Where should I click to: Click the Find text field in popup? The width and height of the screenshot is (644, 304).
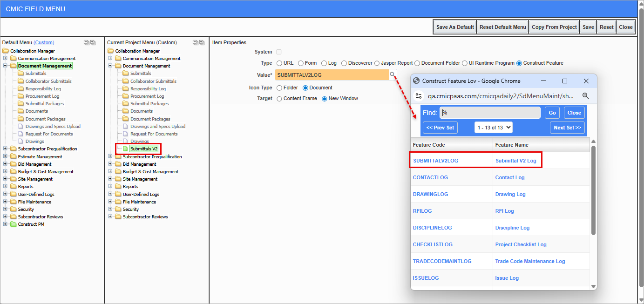490,113
